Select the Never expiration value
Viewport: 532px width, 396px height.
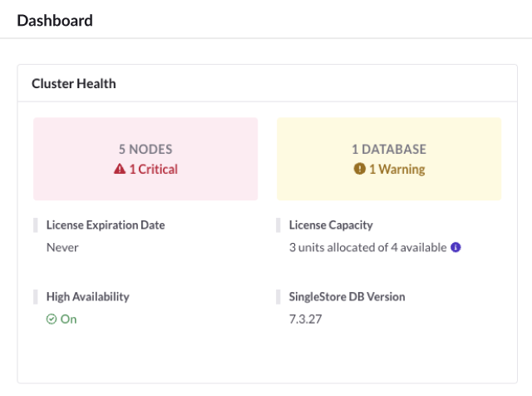click(x=62, y=248)
